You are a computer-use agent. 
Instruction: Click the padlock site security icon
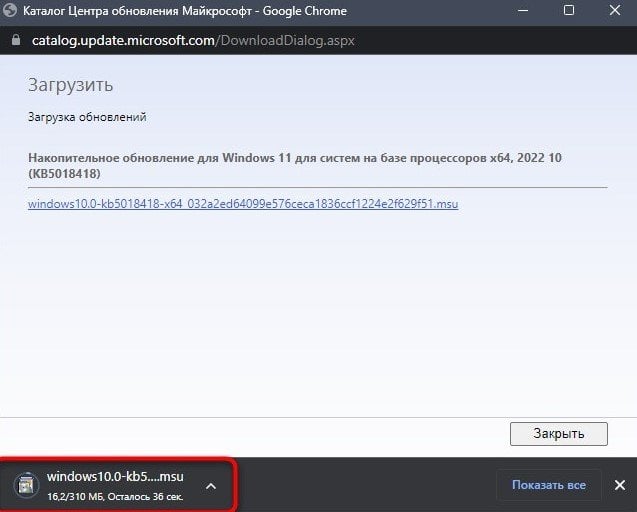point(16,40)
